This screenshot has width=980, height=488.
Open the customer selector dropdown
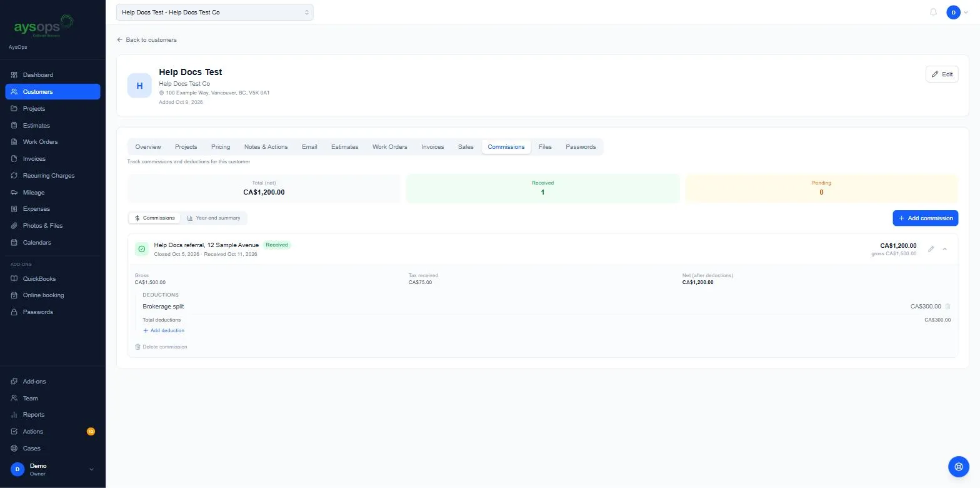click(214, 13)
